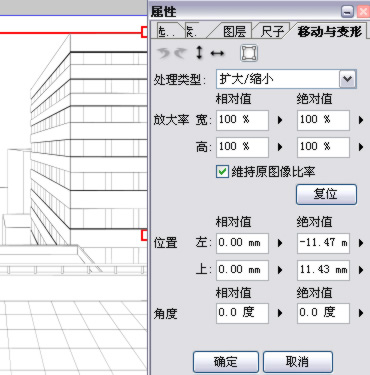Cancel with the 取消 button
Screen dimensions: 370x375
point(298,362)
